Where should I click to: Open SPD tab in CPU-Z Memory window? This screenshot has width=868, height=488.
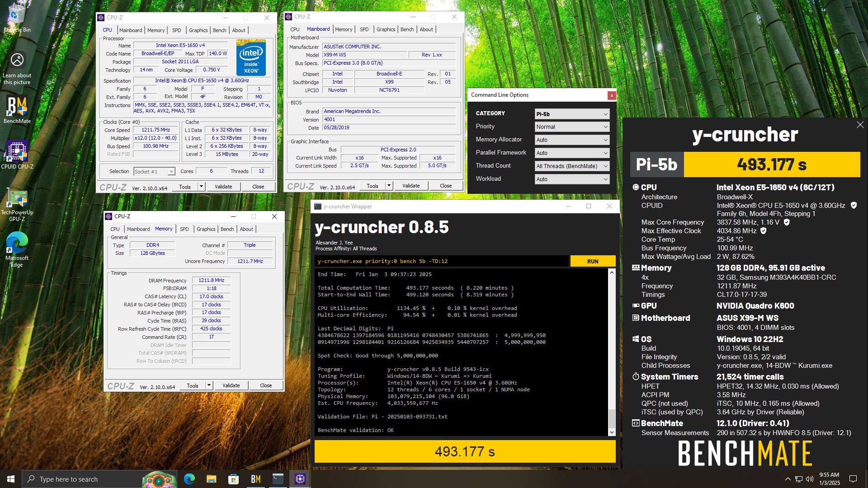(184, 229)
